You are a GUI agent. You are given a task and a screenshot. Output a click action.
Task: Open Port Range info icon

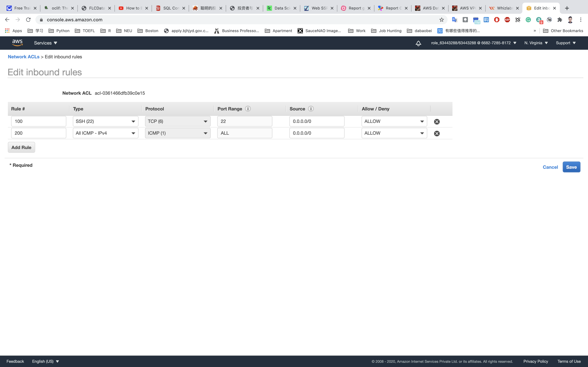pyautogui.click(x=248, y=109)
